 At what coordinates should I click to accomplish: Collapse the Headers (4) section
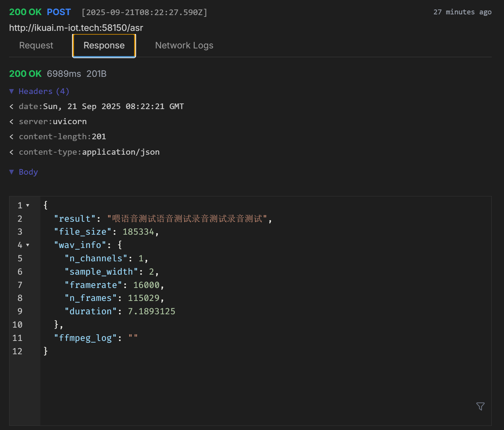point(12,92)
